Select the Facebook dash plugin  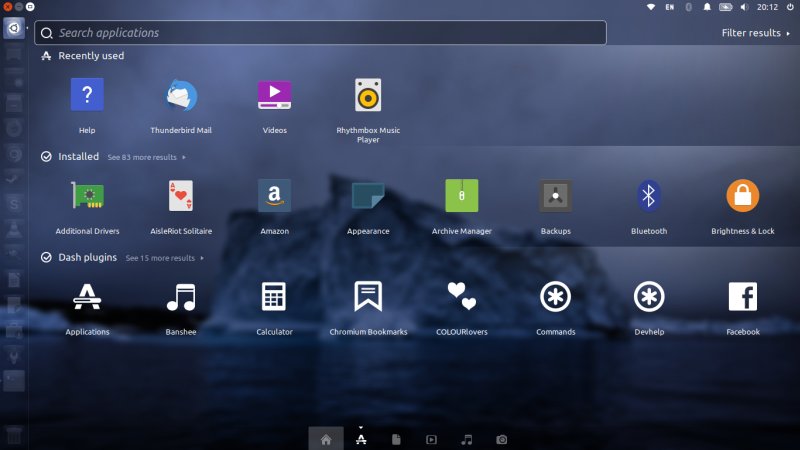click(743, 296)
